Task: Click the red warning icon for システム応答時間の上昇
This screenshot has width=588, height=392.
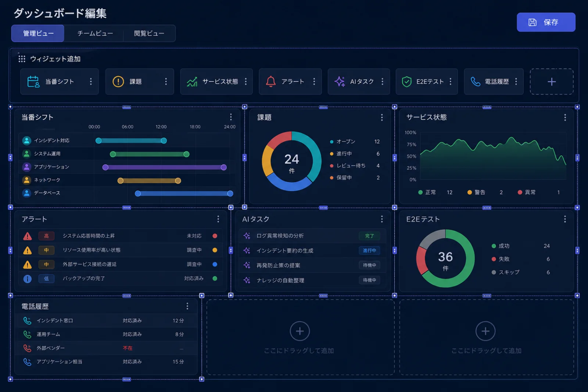Action: click(28, 236)
